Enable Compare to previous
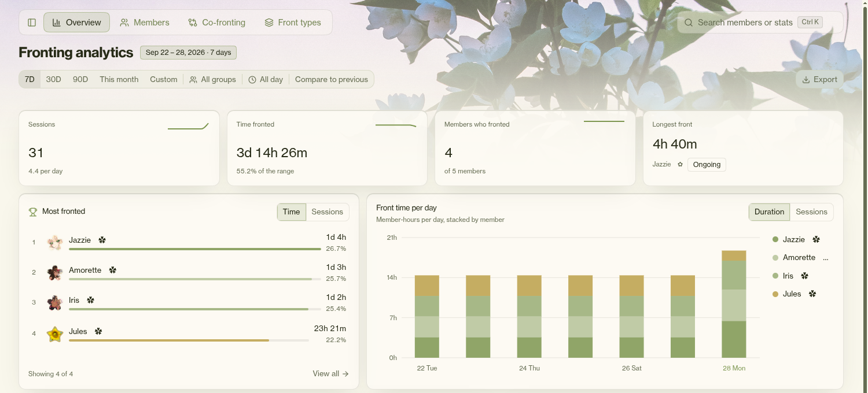 point(332,79)
